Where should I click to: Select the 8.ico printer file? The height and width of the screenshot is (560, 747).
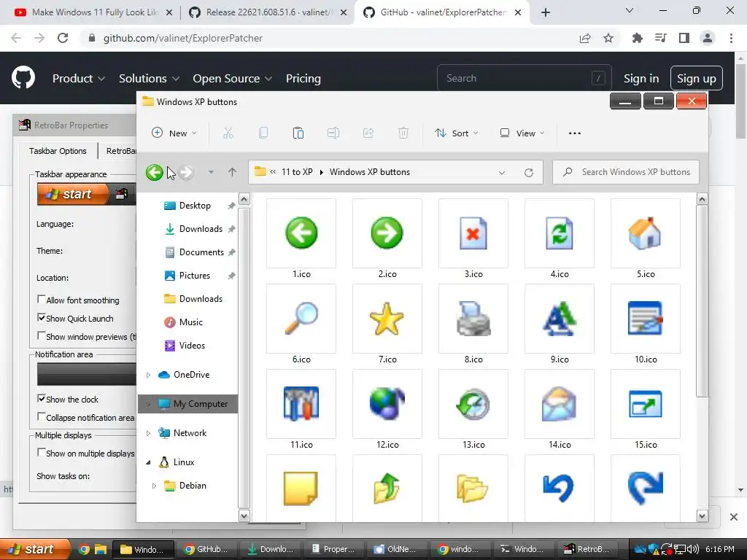click(x=473, y=324)
